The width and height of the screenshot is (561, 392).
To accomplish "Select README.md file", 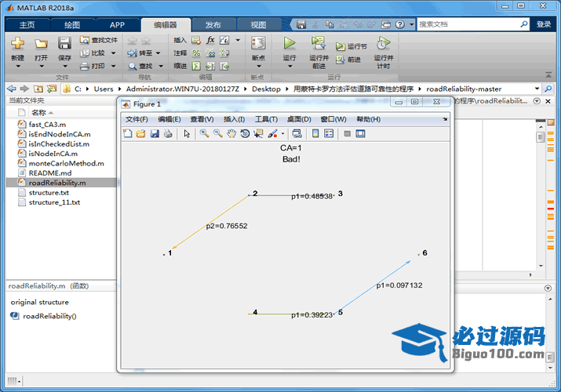I will (x=61, y=173).
